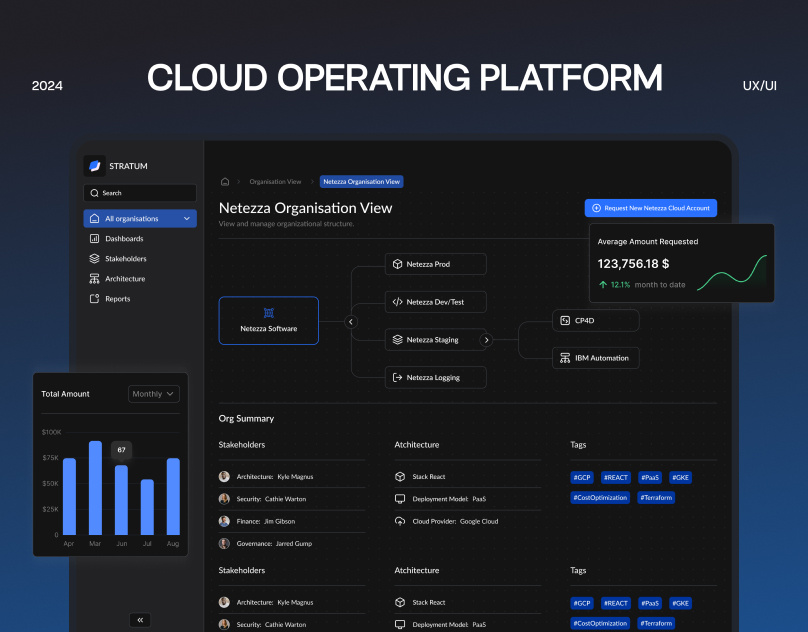This screenshot has width=808, height=632.
Task: Click the Reports icon in the sidebar
Action: 94,299
